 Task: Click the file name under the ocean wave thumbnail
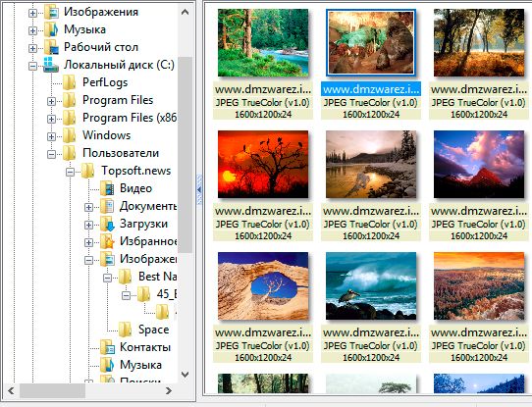click(371, 332)
